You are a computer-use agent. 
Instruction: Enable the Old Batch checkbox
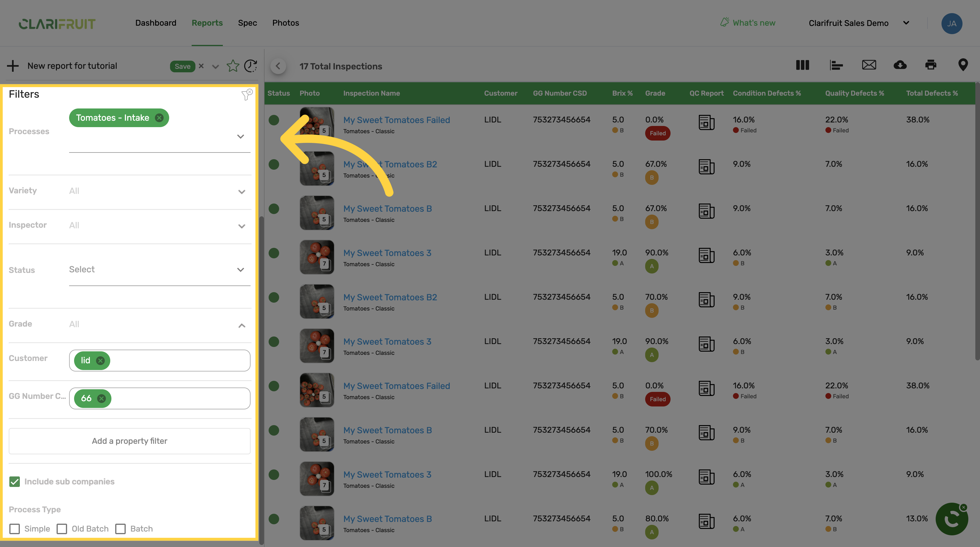coord(62,529)
